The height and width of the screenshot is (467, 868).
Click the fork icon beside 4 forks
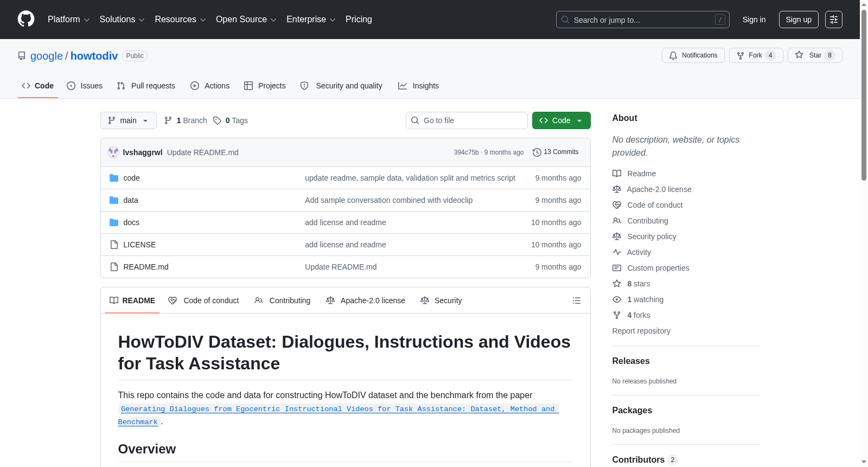617,315
